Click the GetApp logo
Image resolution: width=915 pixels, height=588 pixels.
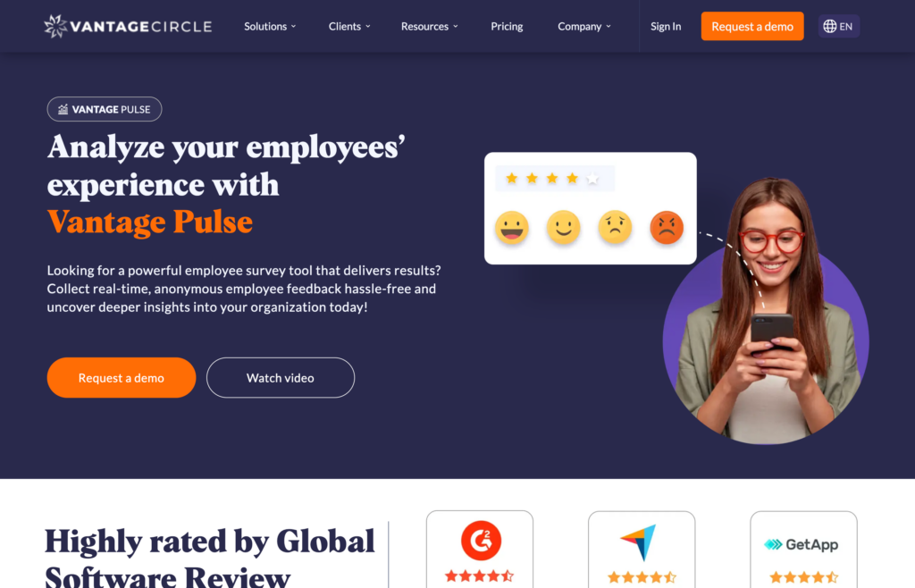point(802,544)
